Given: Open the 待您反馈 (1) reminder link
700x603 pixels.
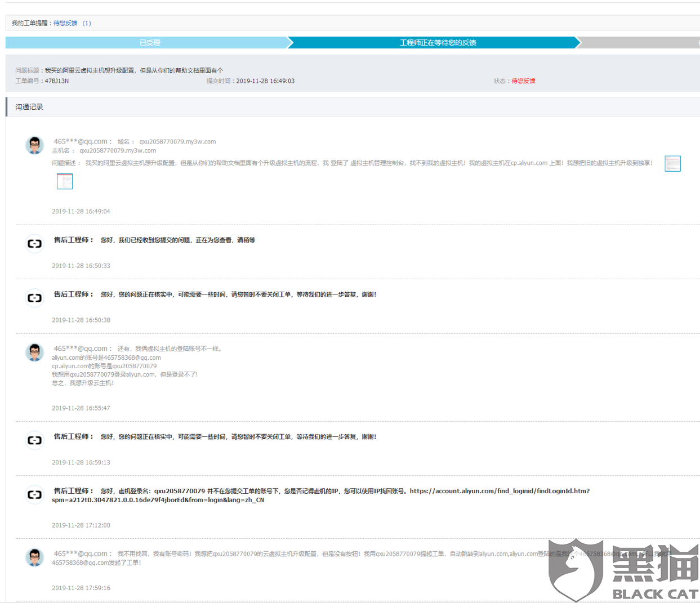Looking at the screenshot, I should pos(72,23).
